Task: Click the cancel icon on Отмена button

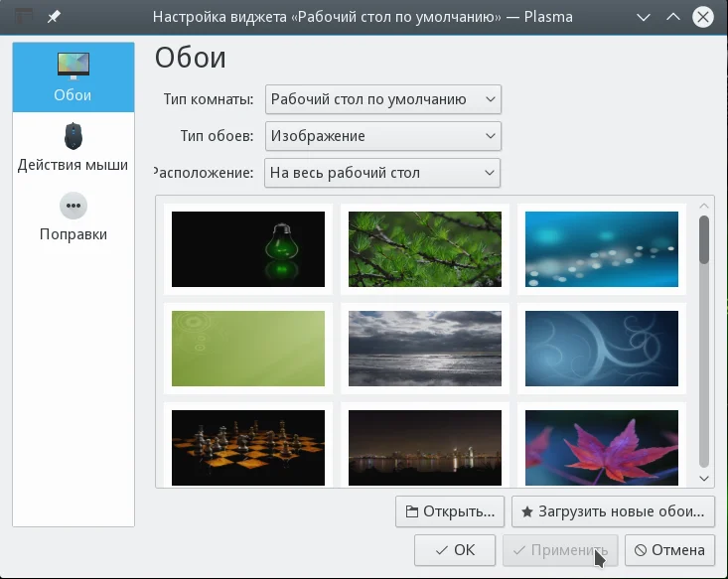Action: tap(641, 550)
